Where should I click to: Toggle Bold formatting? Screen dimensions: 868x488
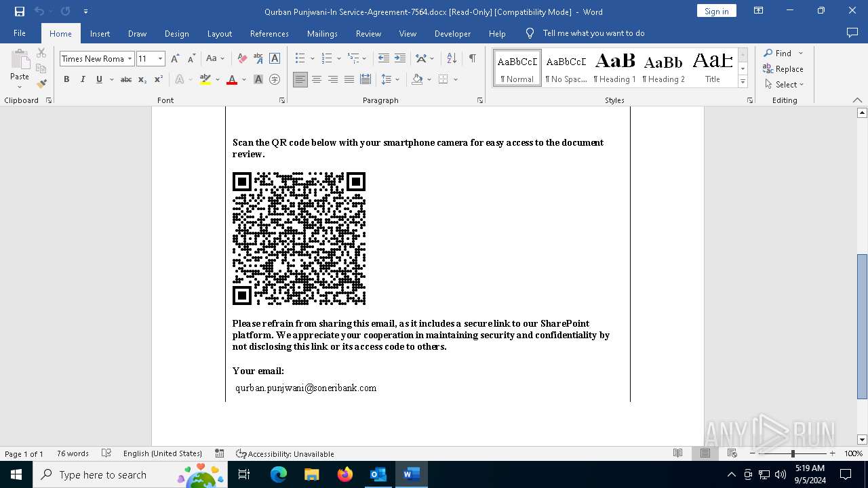click(66, 79)
